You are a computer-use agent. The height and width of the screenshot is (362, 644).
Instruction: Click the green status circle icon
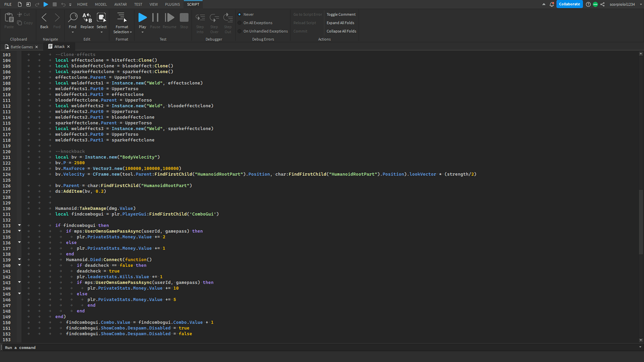pos(595,4)
